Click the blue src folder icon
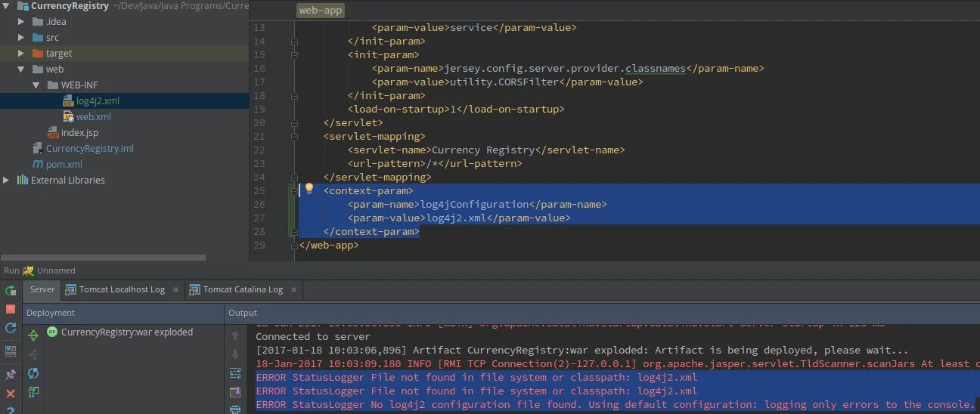Screen dimensions: 980x414 click(x=38, y=37)
